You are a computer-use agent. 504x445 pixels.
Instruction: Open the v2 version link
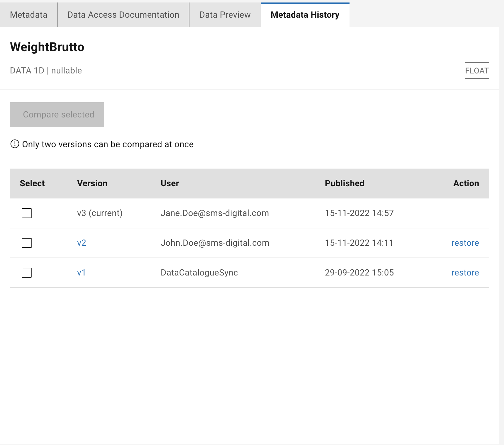click(81, 243)
